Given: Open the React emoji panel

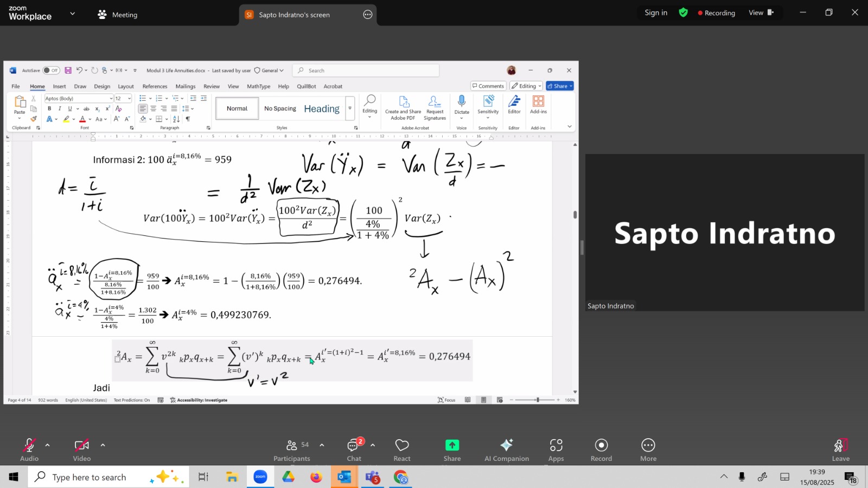Looking at the screenshot, I should [x=402, y=446].
